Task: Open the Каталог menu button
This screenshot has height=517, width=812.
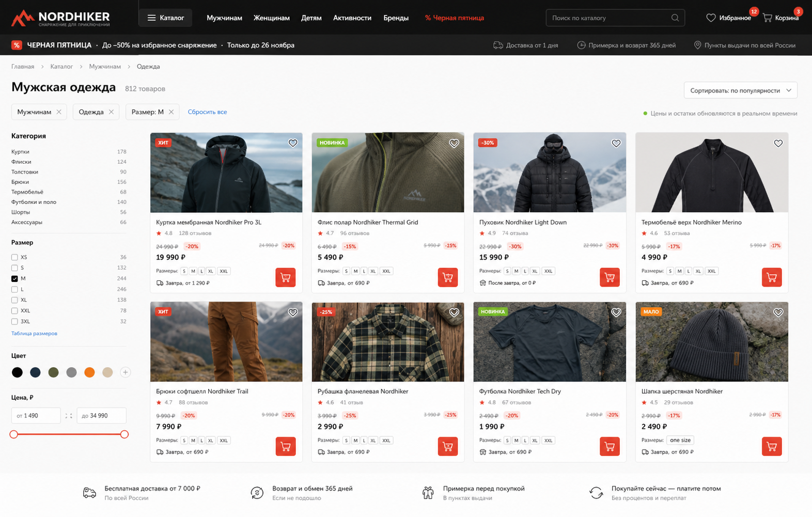Action: click(165, 18)
